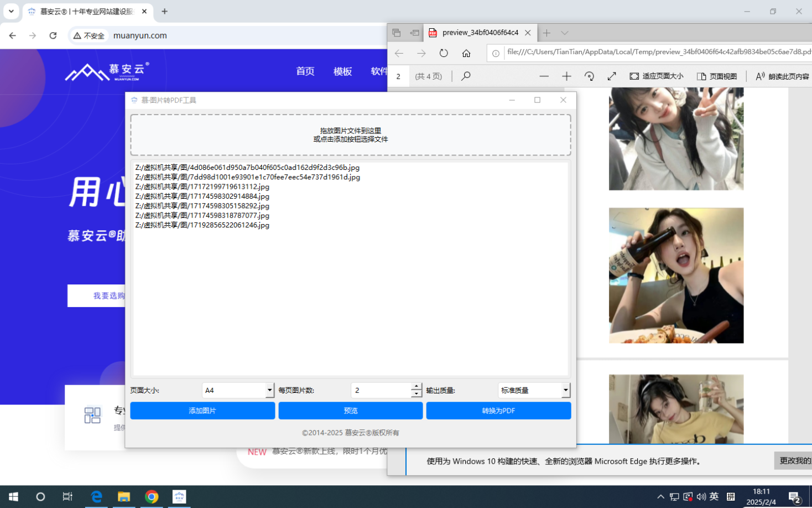The width and height of the screenshot is (812, 508).
Task: Click the PDF viewer zoom in icon
Action: coord(566,76)
